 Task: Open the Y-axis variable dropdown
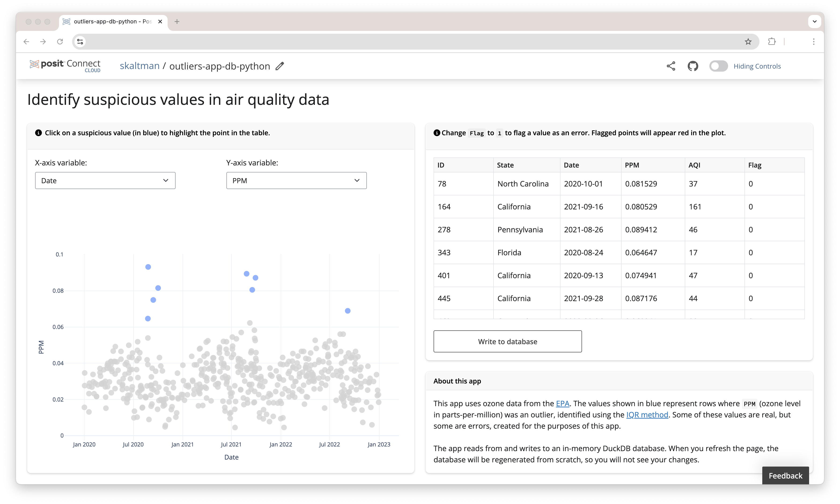(296, 180)
